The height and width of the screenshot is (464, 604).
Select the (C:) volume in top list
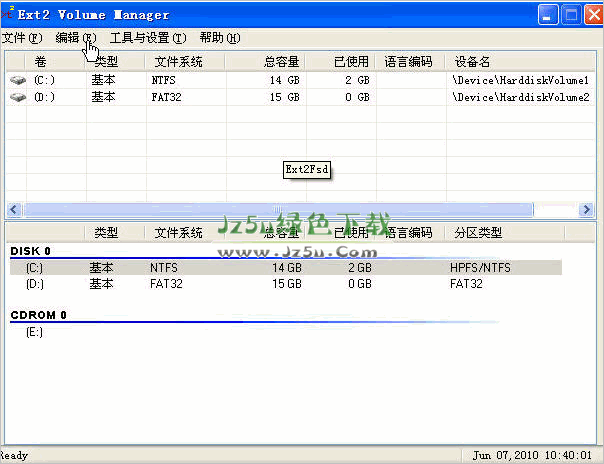coord(44,80)
